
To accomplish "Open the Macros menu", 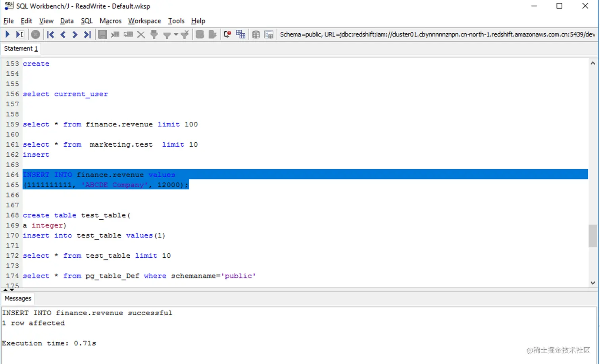I will tap(110, 21).
